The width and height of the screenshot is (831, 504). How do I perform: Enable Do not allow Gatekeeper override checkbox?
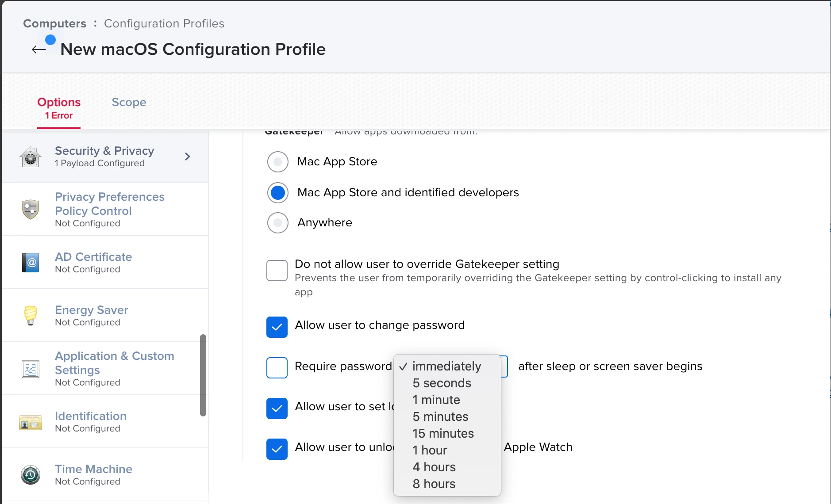coord(277,271)
